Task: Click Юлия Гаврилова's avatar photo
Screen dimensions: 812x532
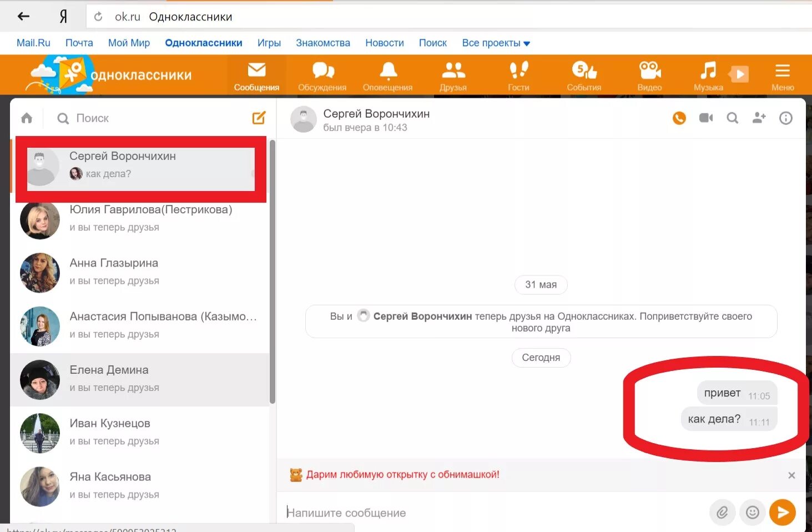Action: [40, 219]
